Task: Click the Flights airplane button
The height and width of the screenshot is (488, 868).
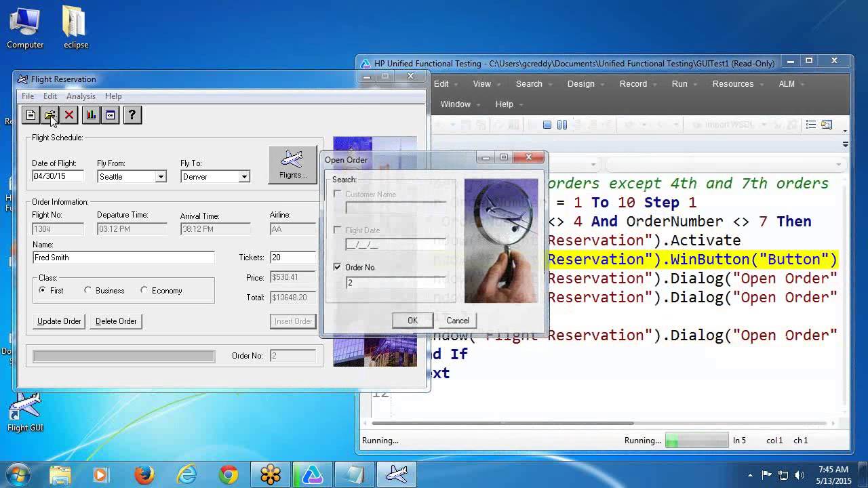Action: (x=293, y=164)
